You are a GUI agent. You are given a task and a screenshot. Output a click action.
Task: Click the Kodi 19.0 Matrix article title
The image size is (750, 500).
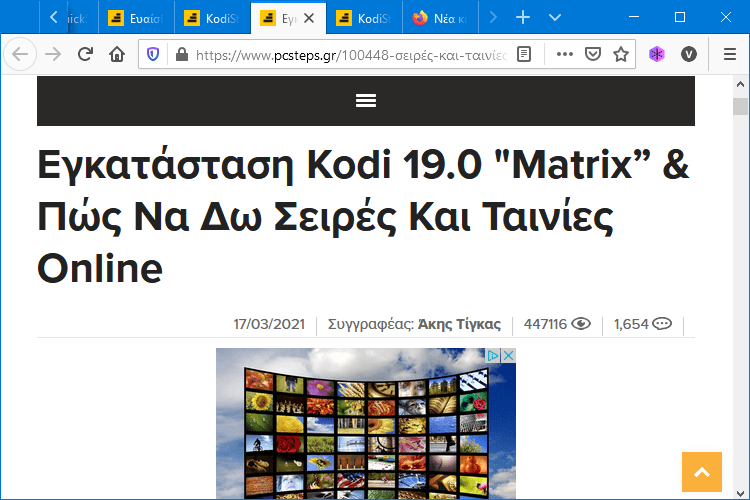[x=364, y=216]
